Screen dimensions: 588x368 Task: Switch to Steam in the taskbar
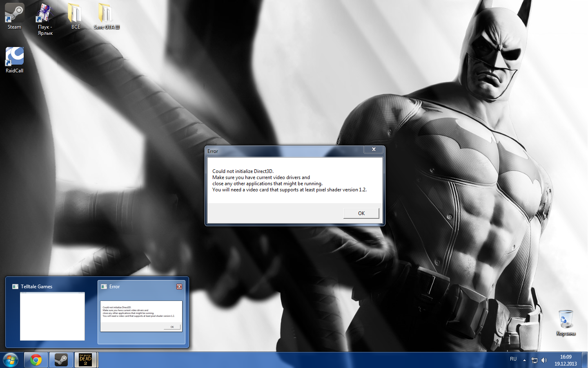61,360
